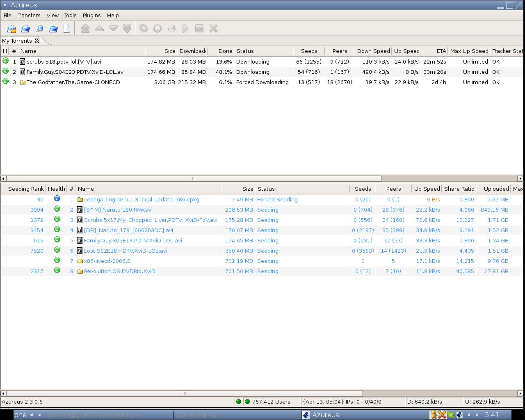Select The.Godfather.The.Game-CLONECD torrent
Screen dimensions: 525x420
point(262,82)
